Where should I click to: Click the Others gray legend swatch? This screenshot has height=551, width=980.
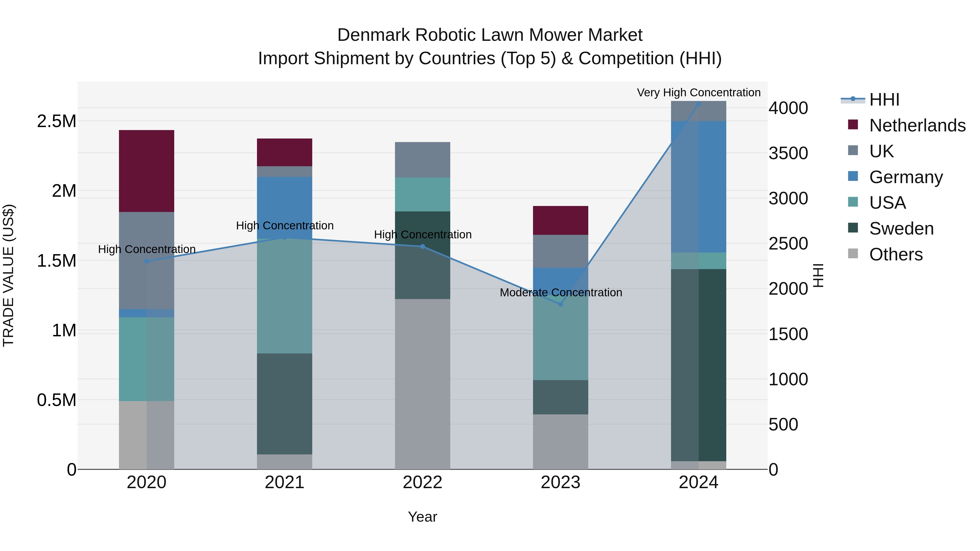(x=853, y=254)
